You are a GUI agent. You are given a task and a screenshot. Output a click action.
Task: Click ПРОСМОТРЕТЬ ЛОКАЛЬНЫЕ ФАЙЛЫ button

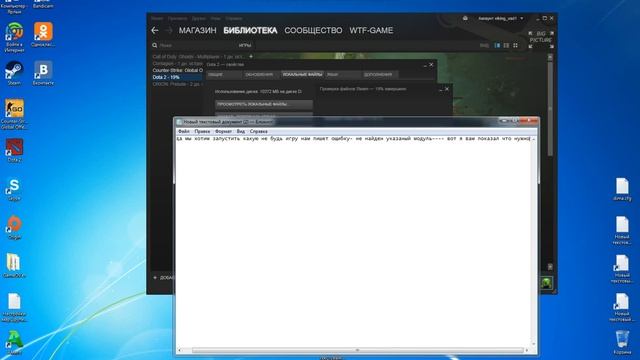click(264, 104)
